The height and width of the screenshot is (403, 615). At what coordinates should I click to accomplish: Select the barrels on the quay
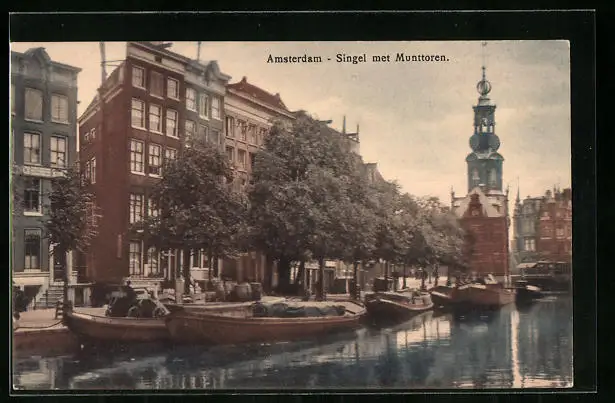coord(240,291)
